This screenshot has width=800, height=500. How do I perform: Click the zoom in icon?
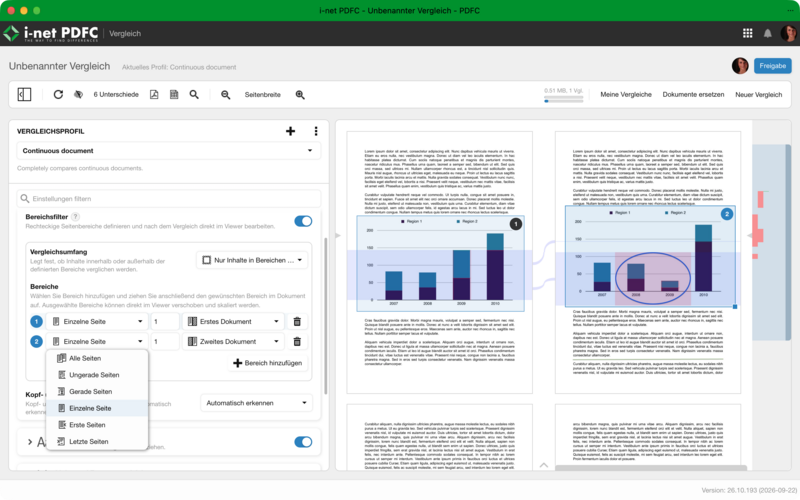[300, 94]
